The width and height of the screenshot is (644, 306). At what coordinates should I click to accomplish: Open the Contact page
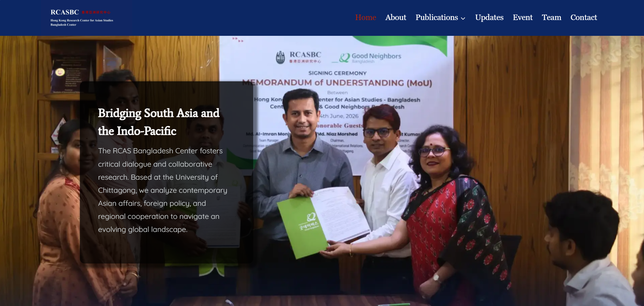coord(584,17)
